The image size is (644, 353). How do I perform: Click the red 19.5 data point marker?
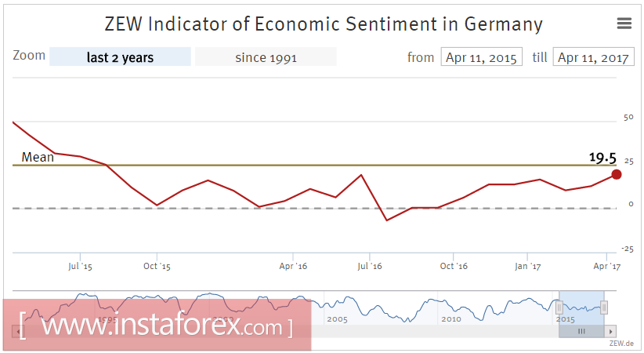tap(617, 174)
